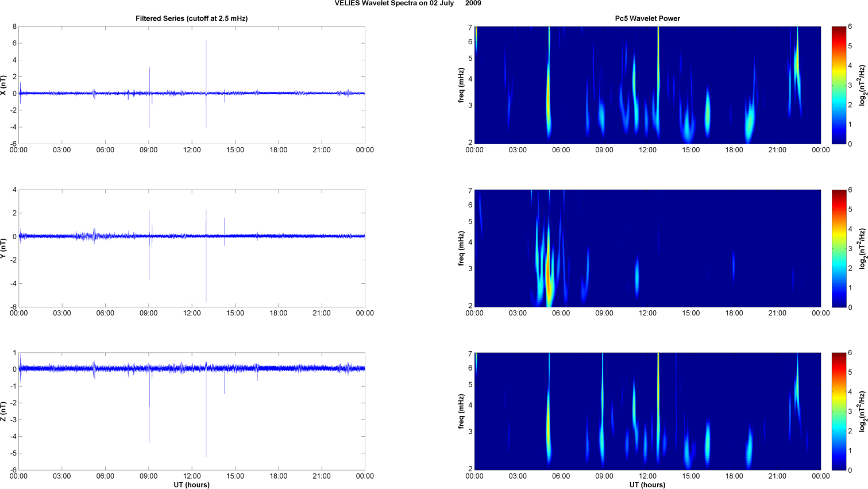Click the colorbar beside the middle spectrogram
The width and height of the screenshot is (868, 489).
click(x=839, y=248)
